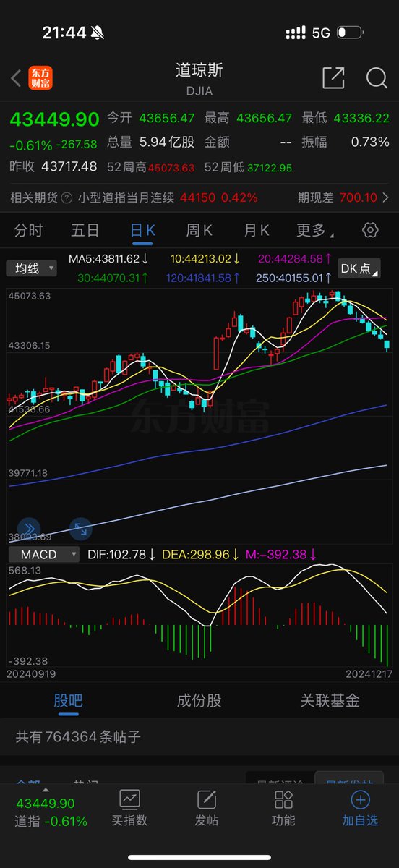Tap 共有764364条帖子 post count
This screenshot has height=868, width=399.
tap(78, 737)
